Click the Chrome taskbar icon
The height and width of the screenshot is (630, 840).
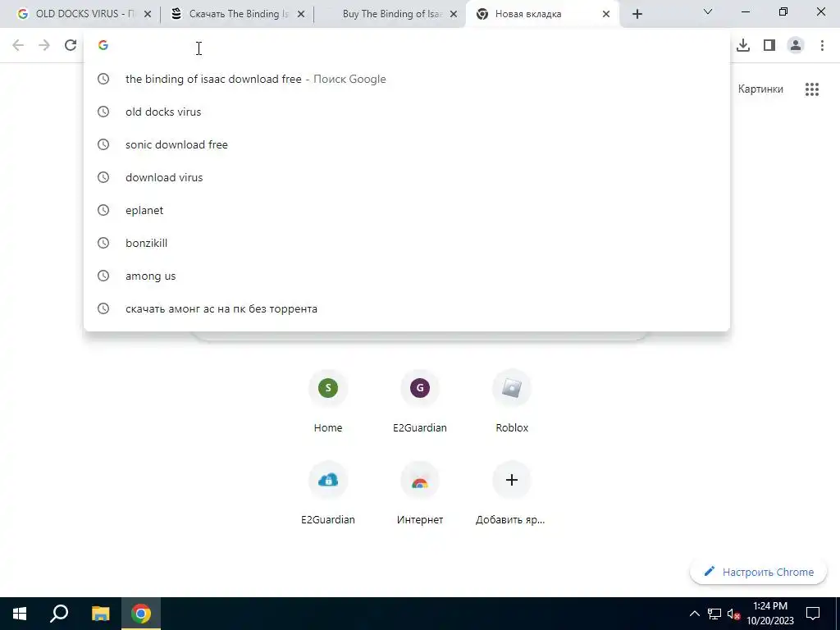(x=141, y=614)
